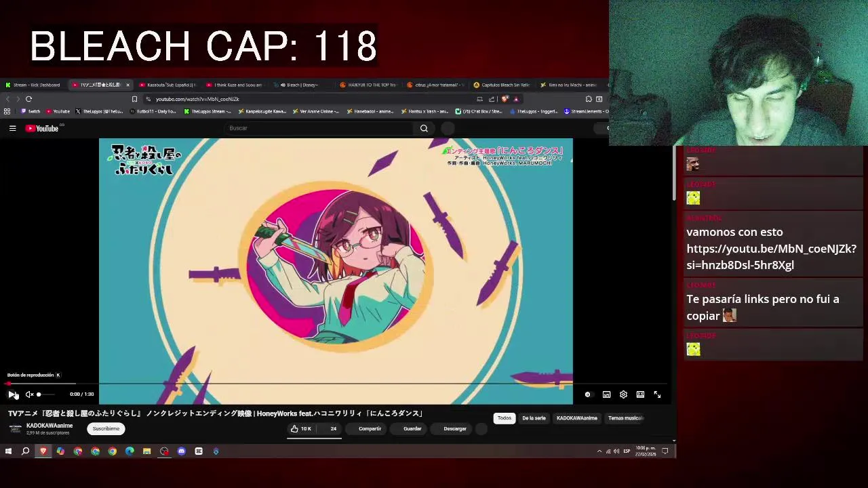Open StreamElements bookmark
This screenshot has height=488, width=868.
pos(586,111)
